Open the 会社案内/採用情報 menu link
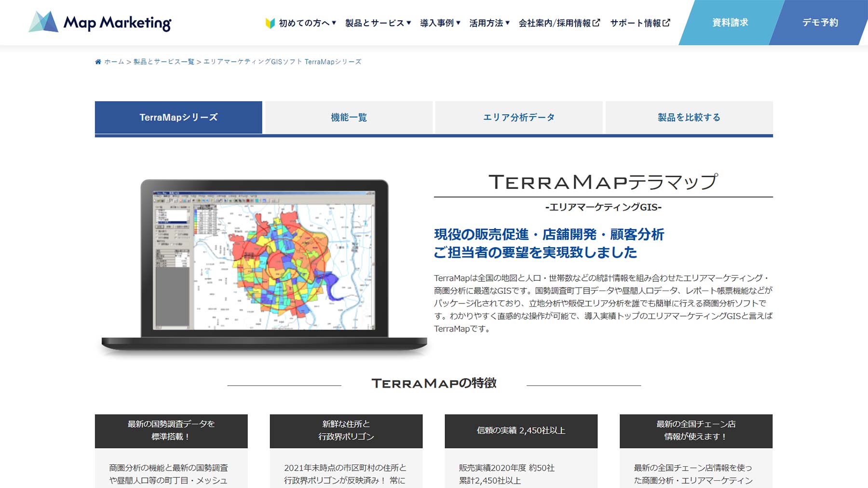Screen dimensions: 868x488 click(x=559, y=23)
